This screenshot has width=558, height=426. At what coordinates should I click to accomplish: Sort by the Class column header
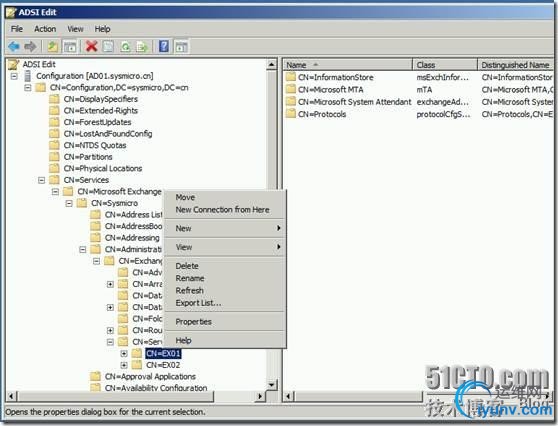tap(445, 65)
